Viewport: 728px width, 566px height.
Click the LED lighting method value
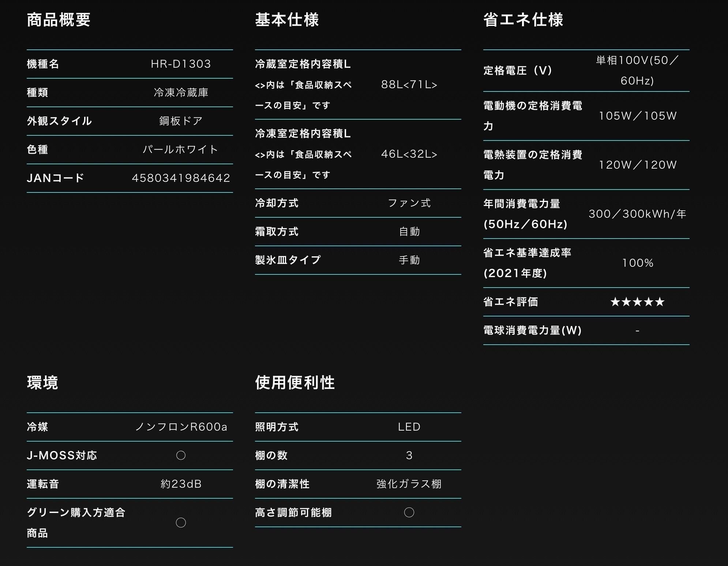point(409,427)
